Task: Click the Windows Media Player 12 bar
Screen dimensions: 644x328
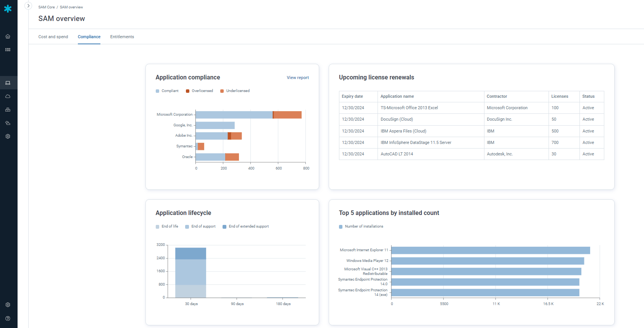Action: tap(488, 261)
